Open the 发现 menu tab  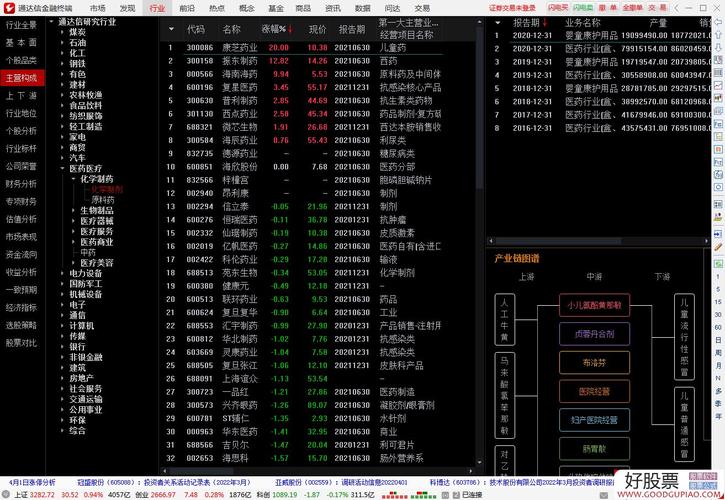(x=127, y=8)
